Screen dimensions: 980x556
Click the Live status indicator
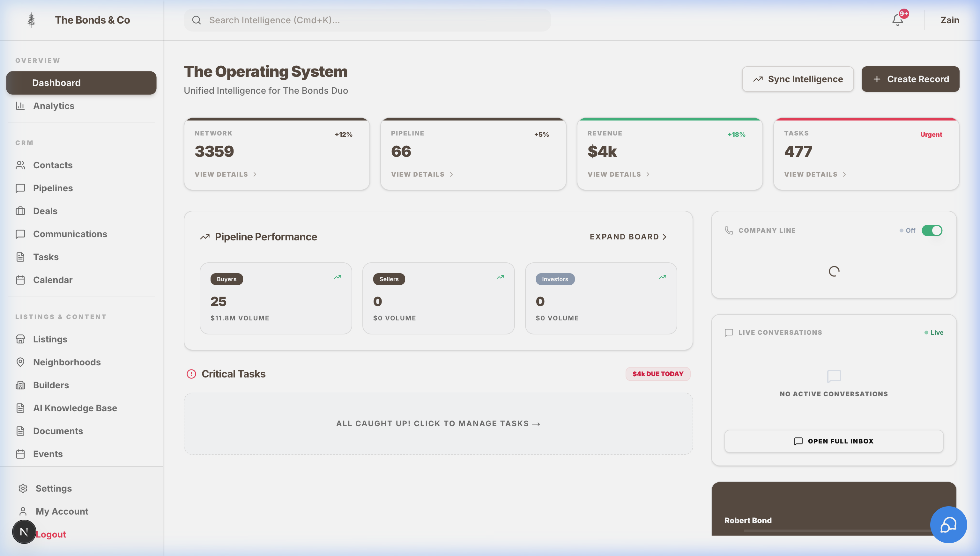click(934, 333)
